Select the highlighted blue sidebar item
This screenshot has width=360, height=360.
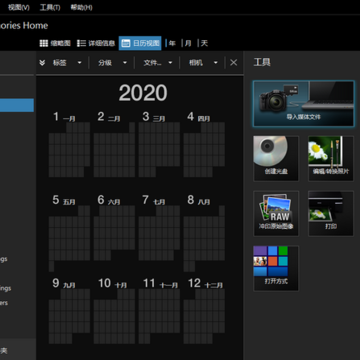coord(17,105)
